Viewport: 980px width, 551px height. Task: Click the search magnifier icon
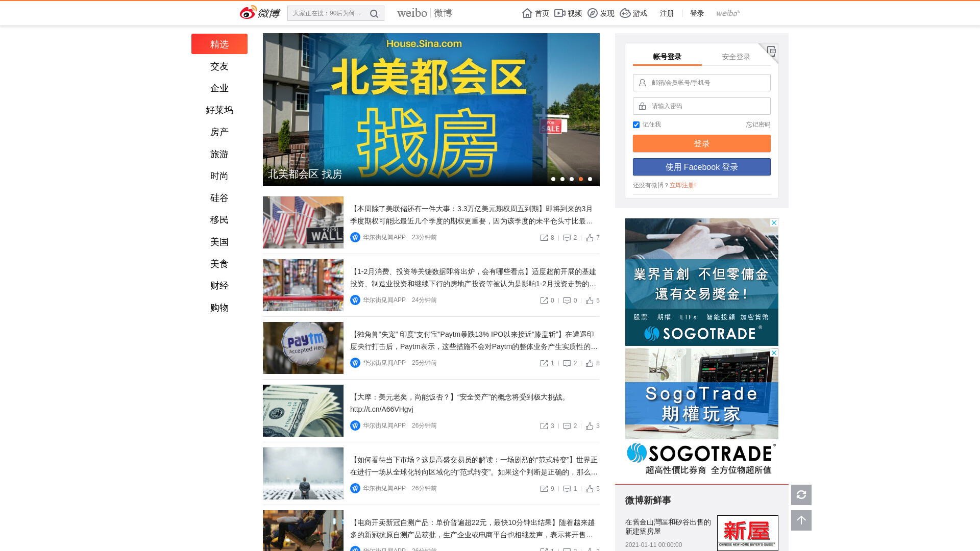(374, 14)
